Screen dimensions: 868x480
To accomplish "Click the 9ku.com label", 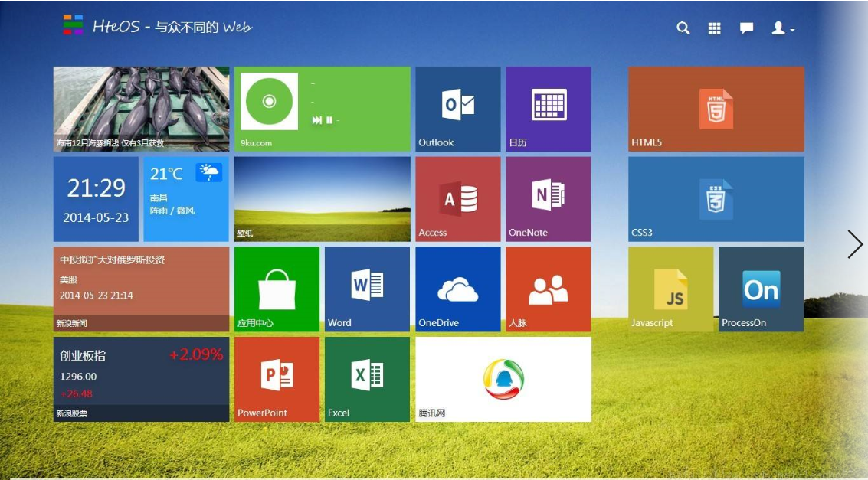I will pyautogui.click(x=257, y=142).
